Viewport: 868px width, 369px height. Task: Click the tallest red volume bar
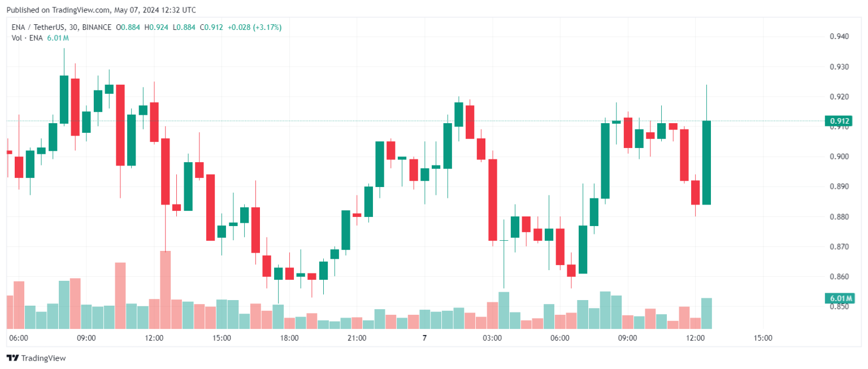pyautogui.click(x=165, y=290)
